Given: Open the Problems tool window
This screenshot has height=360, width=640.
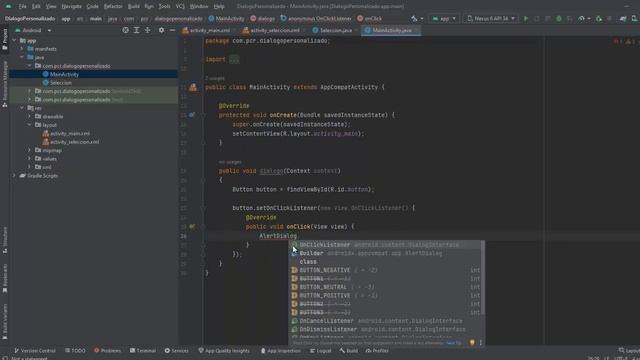Looking at the screenshot, I should (107, 351).
